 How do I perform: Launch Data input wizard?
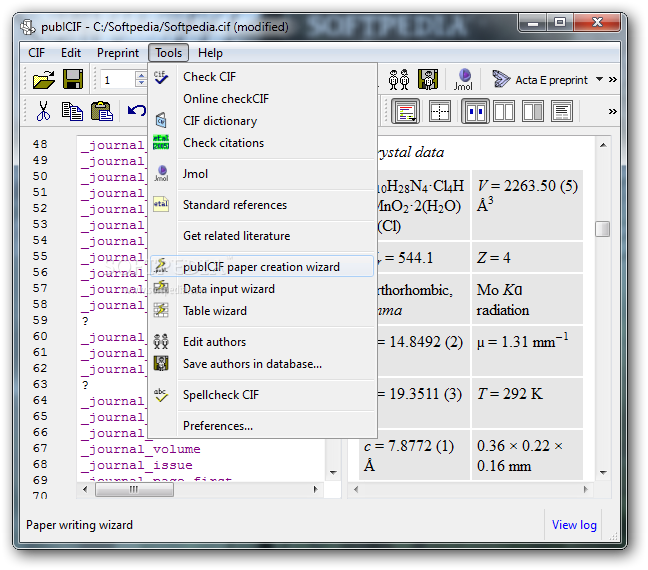pyautogui.click(x=262, y=289)
